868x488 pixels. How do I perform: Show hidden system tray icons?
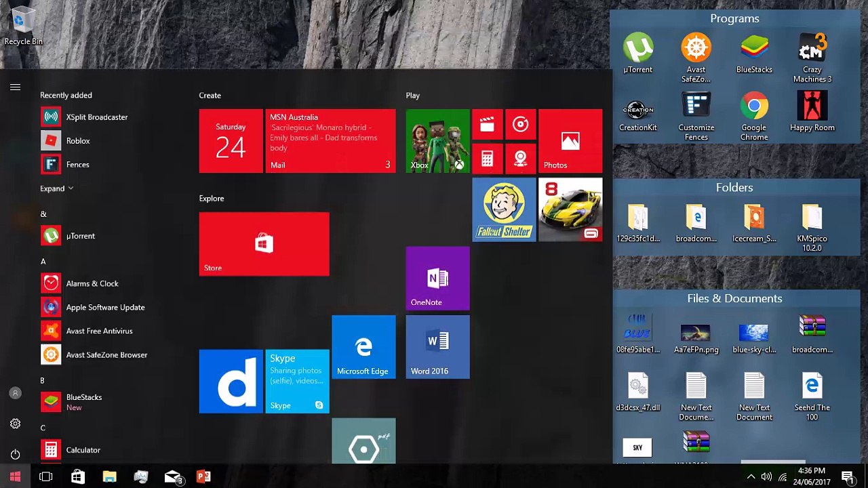pos(752,477)
